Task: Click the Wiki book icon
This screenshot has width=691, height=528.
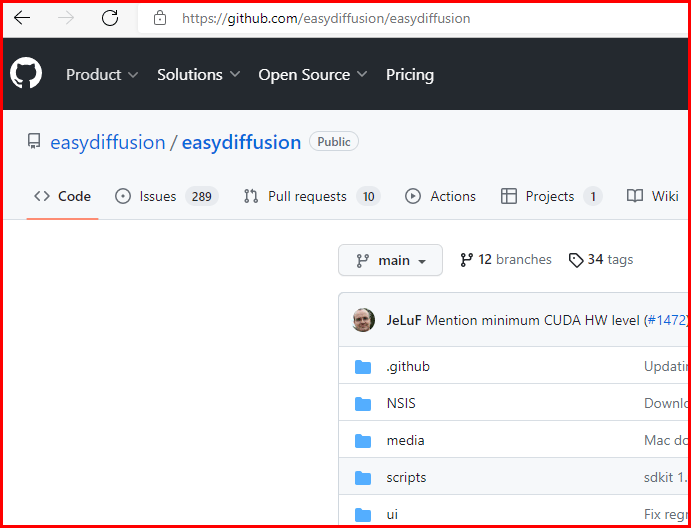Action: [635, 196]
